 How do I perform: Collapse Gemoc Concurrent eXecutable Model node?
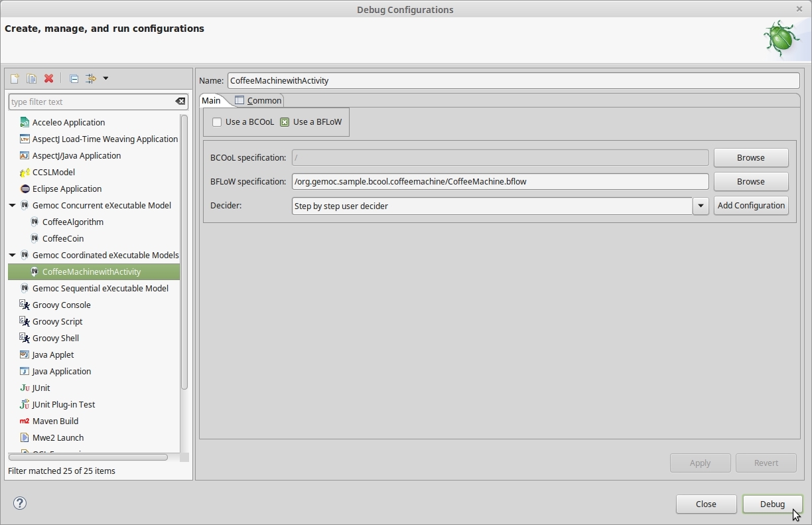point(13,206)
